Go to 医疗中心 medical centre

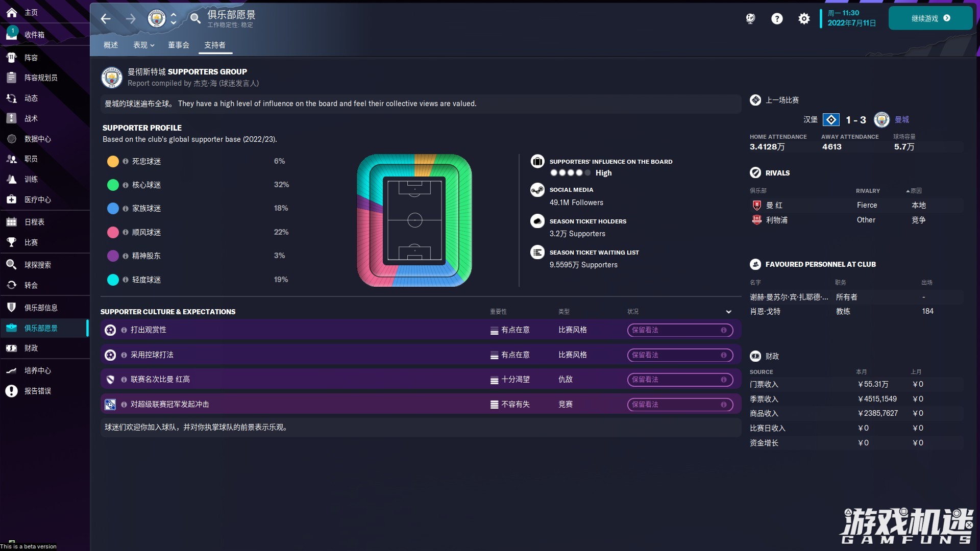pos(37,199)
